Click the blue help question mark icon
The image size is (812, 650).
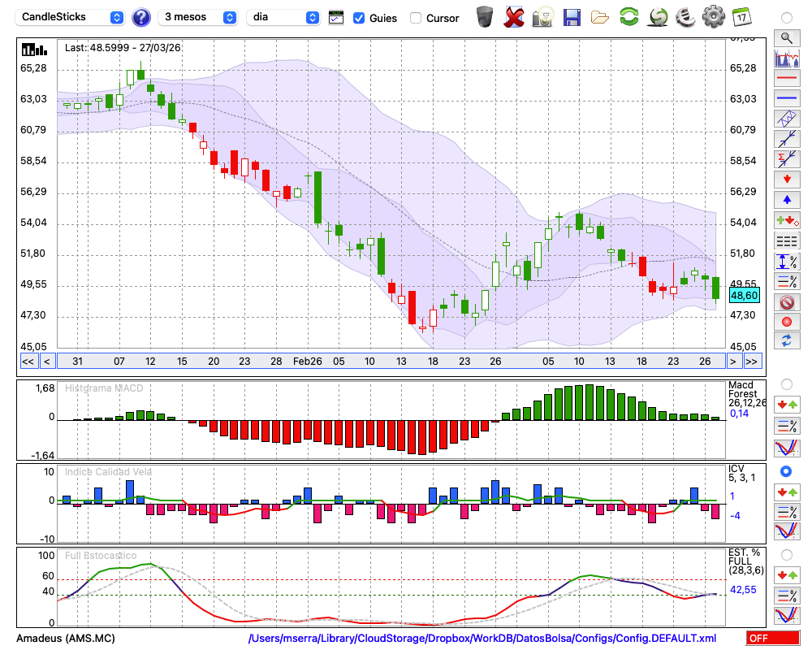141,18
